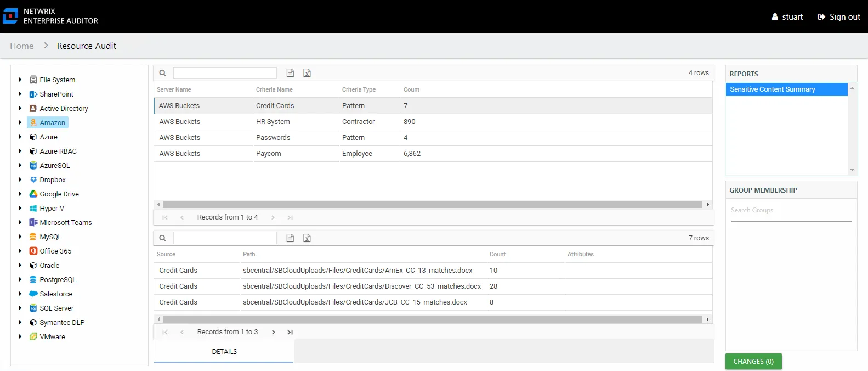
Task: Export top table to CSV document icon
Action: tap(291, 73)
